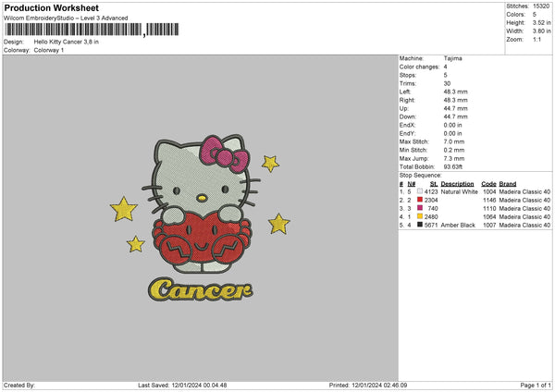The image size is (555, 392).
Task: Click the Brand column header
Action: (508, 183)
